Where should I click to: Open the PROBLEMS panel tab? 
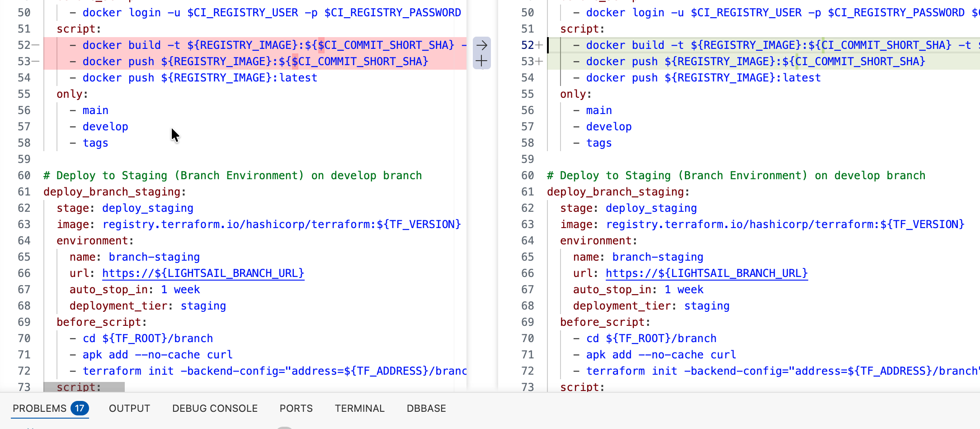39,408
